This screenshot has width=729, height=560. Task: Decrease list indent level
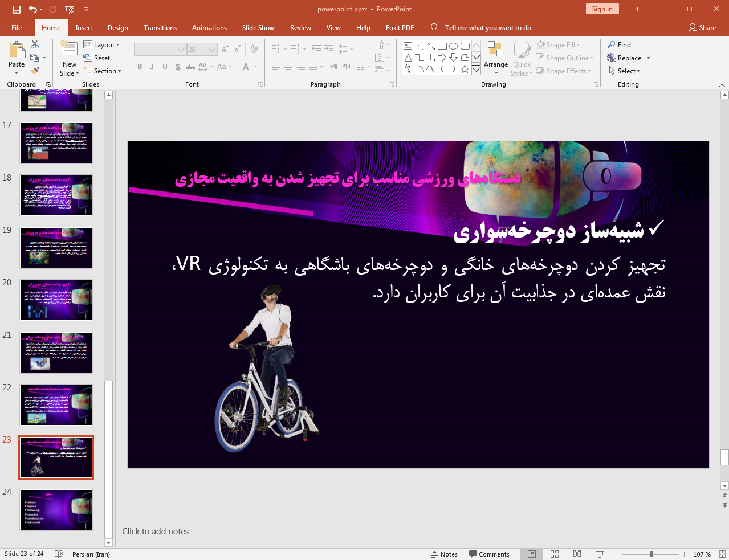click(x=316, y=49)
